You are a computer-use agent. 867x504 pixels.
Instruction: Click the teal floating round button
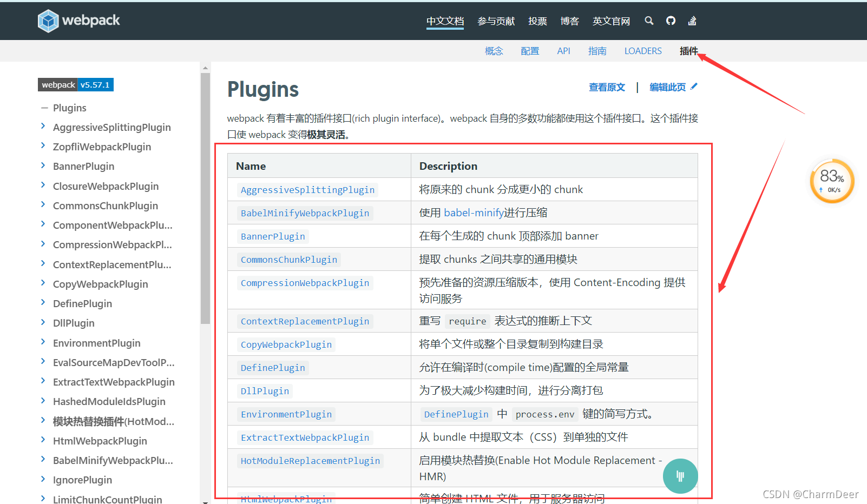pos(680,476)
